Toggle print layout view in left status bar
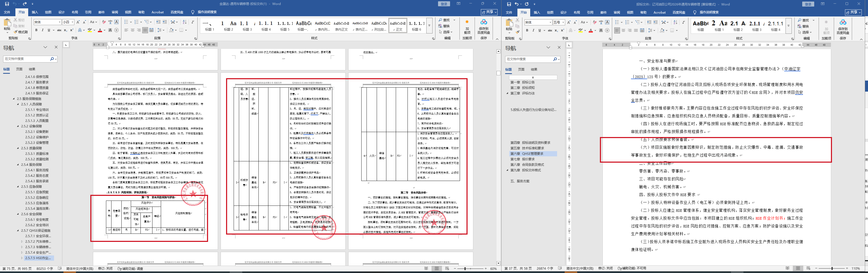The height and width of the screenshot is (273, 868). (437, 269)
